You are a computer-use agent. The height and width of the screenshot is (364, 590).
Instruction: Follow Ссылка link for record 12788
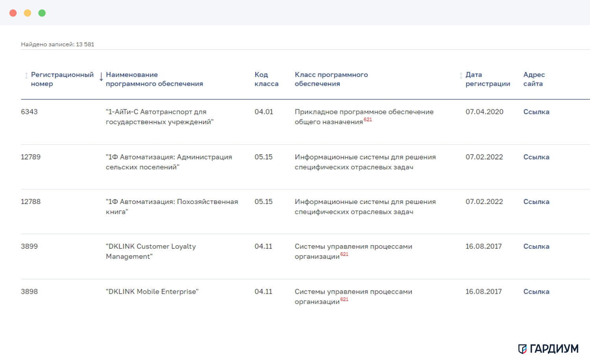click(x=536, y=202)
